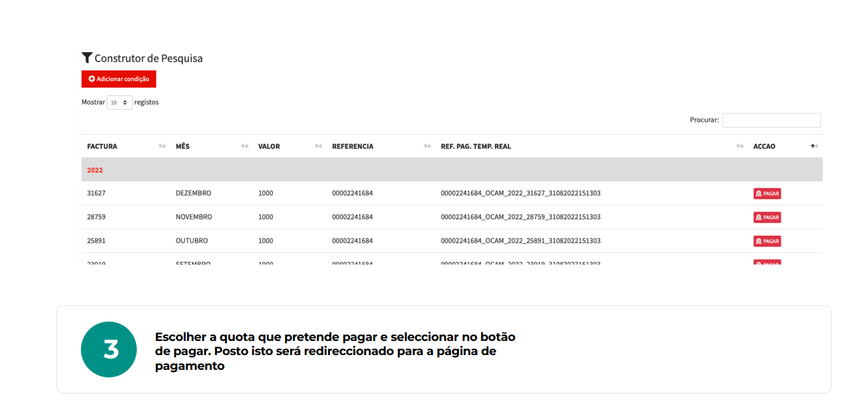Sort table by VALOR column arrows
This screenshot has height=409, width=868.
318,146
